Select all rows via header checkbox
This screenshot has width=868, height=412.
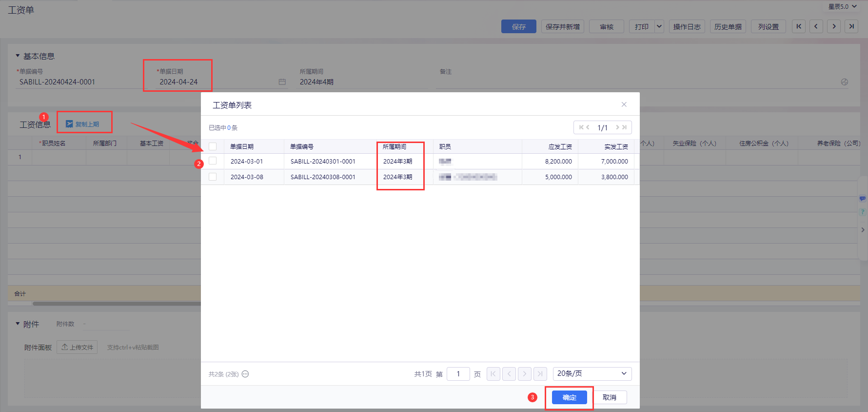(213, 146)
